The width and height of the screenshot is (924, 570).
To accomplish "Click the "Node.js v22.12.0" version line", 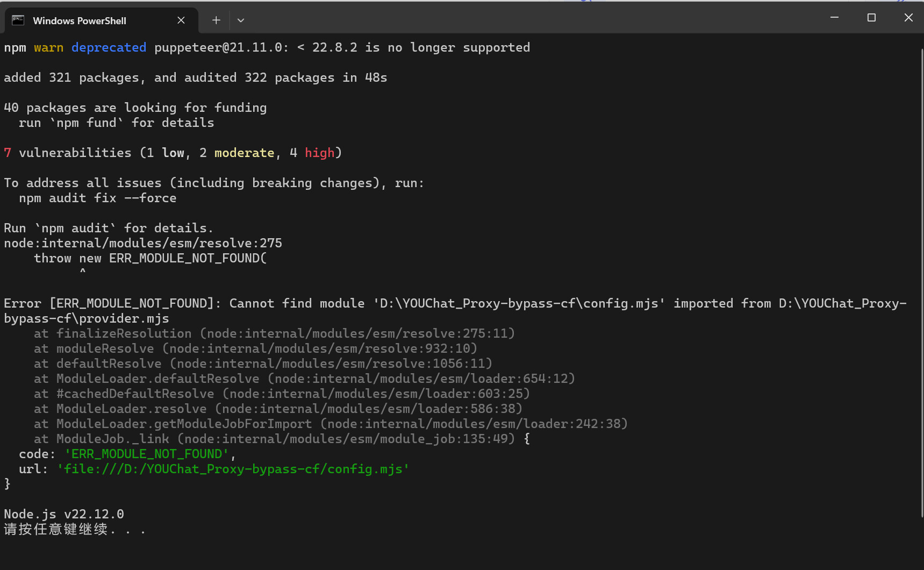I will click(64, 515).
